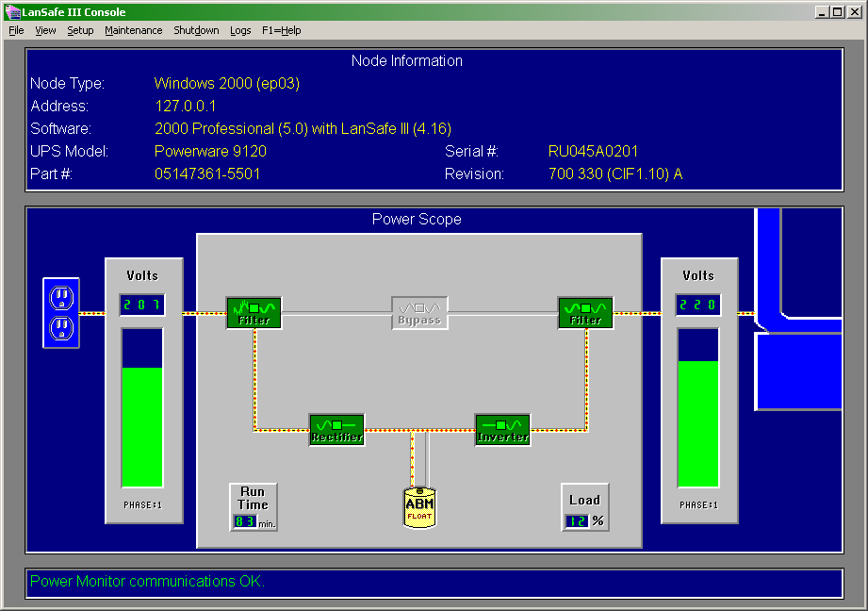Click the input voltage 207 digital readout

pos(142,305)
